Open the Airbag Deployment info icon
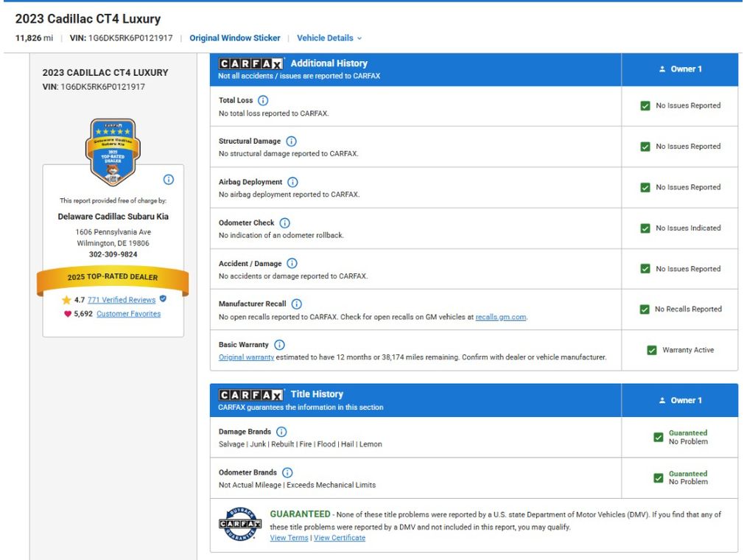 point(292,182)
